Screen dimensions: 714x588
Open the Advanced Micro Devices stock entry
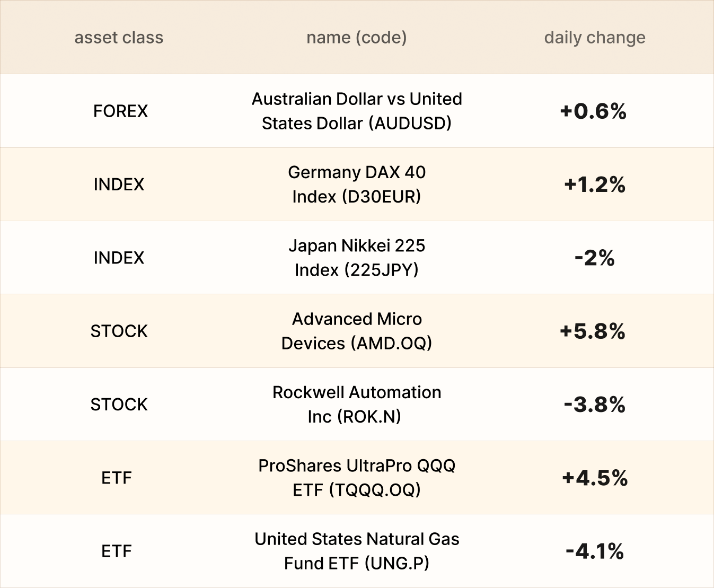[356, 331]
